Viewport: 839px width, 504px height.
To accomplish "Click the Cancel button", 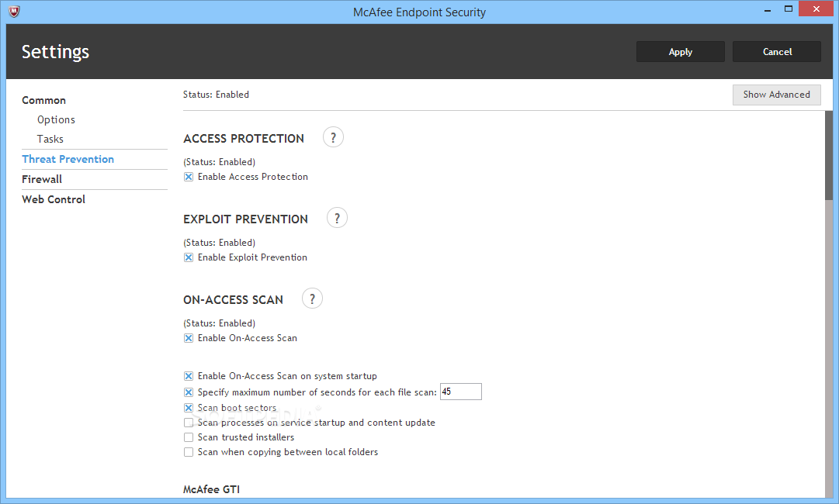I will 777,52.
